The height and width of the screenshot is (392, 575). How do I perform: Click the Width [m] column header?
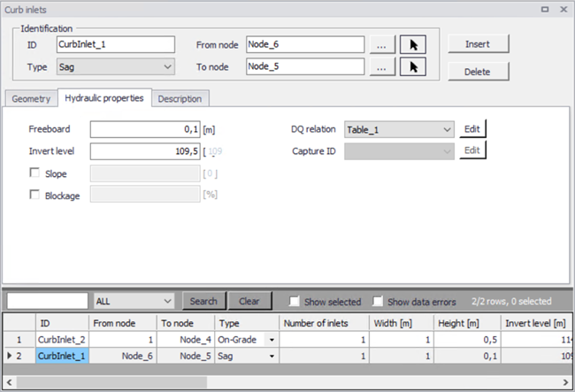pos(402,323)
